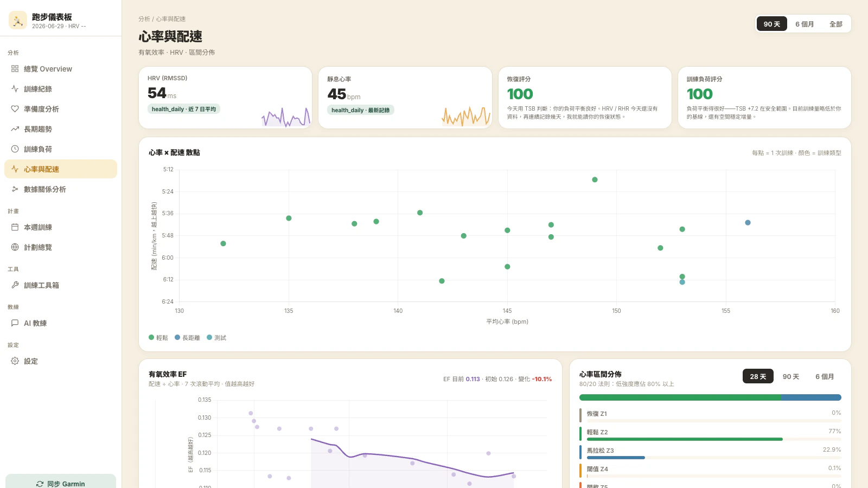This screenshot has width=868, height=488.
Task: Click the resting heart rate sparkline
Action: point(466,116)
